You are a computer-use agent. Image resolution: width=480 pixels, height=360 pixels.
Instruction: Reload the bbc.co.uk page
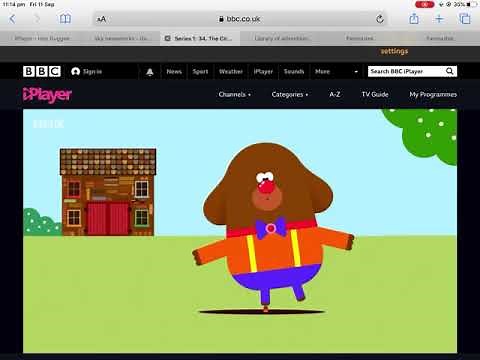(380, 19)
